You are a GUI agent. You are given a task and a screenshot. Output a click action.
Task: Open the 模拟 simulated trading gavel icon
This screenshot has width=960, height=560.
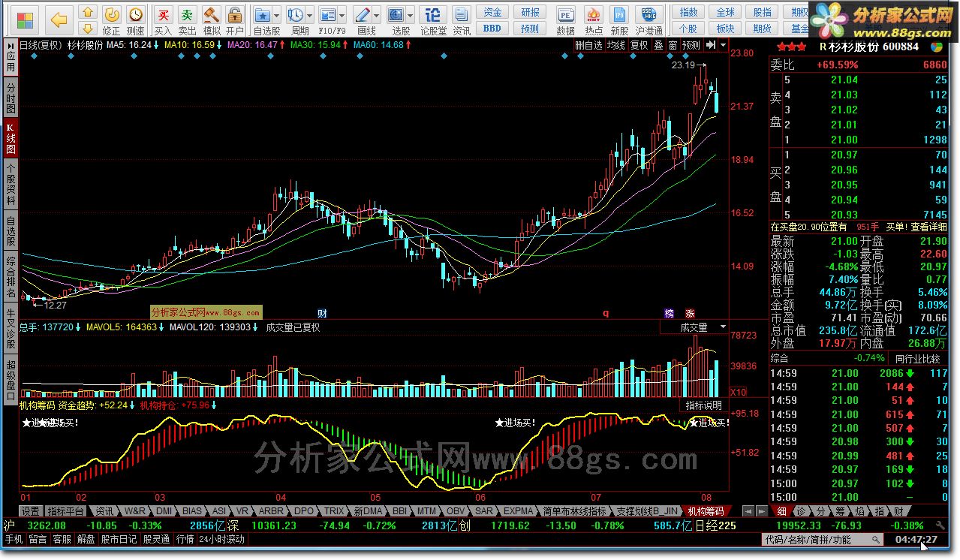tap(211, 20)
